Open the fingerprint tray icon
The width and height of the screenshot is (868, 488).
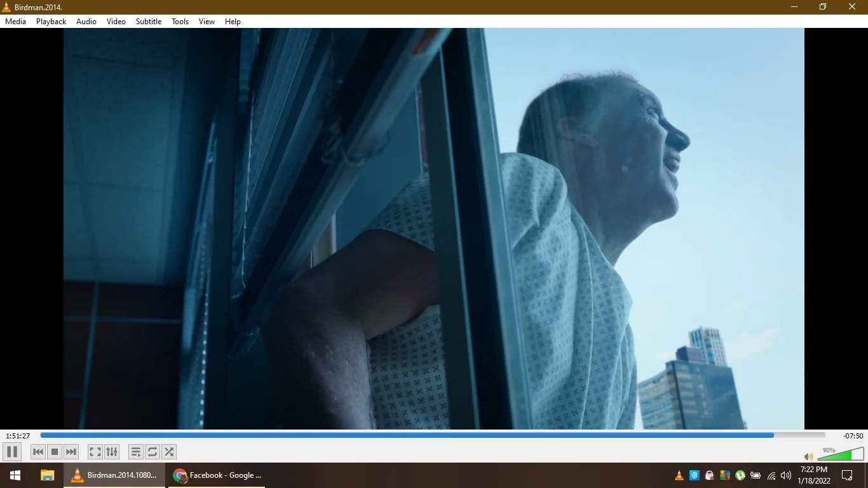(695, 475)
